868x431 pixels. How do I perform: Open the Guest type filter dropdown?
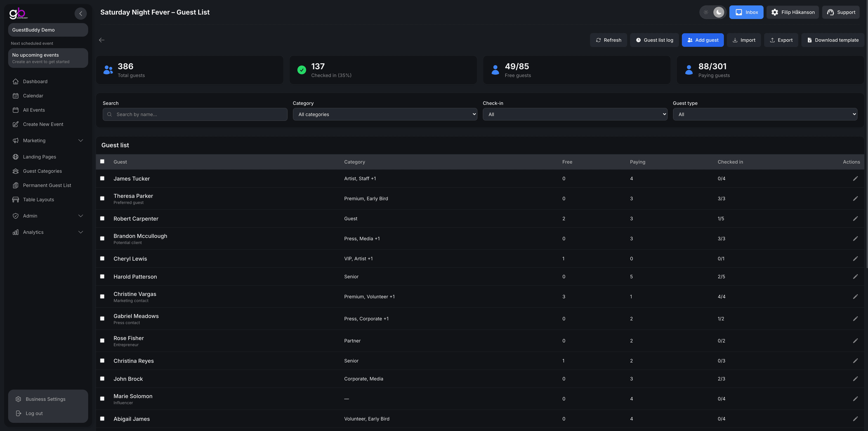pyautogui.click(x=765, y=114)
